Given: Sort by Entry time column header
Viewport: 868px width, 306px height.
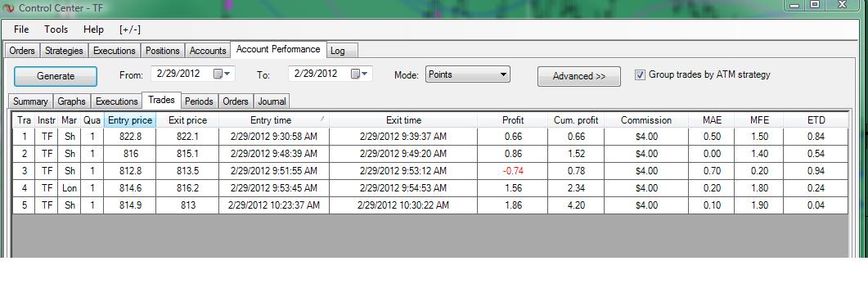Looking at the screenshot, I should point(273,120).
